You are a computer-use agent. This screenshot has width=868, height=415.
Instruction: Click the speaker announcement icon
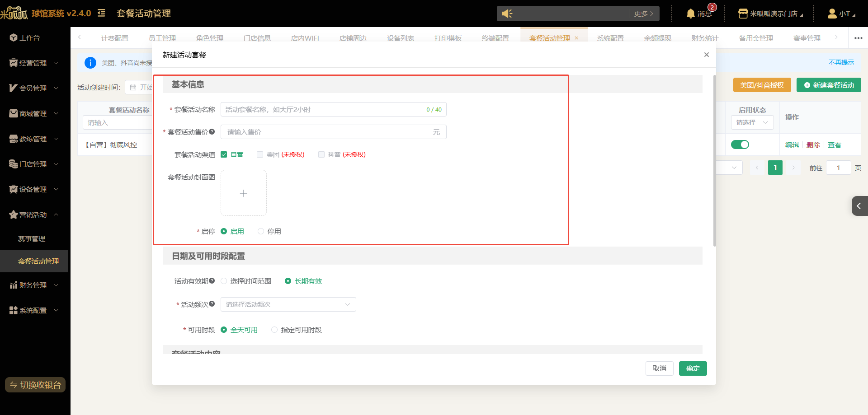[507, 14]
